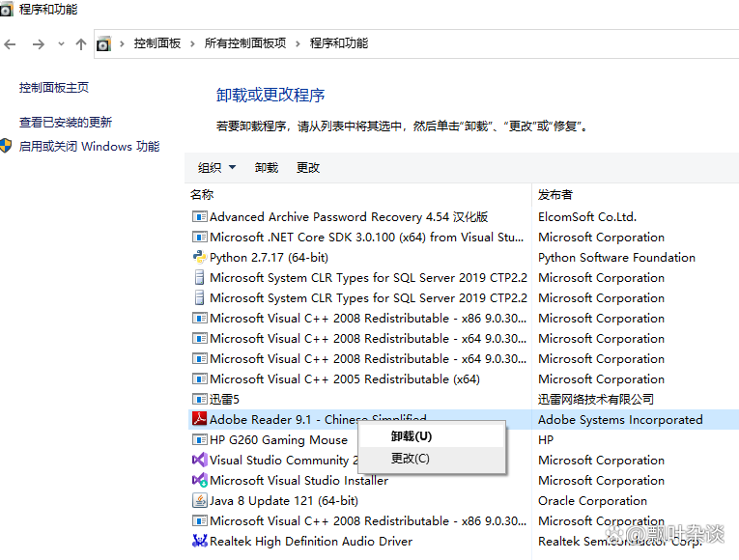Screen dimensions: 739x560
Task: Select Microsoft Visual Studio Installer entry
Action: point(299,480)
